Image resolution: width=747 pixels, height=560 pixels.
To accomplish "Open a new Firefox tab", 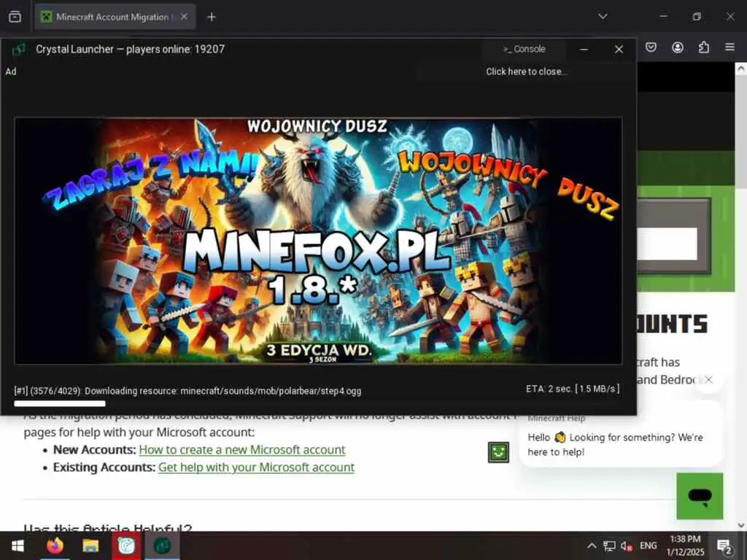I will coord(212,17).
